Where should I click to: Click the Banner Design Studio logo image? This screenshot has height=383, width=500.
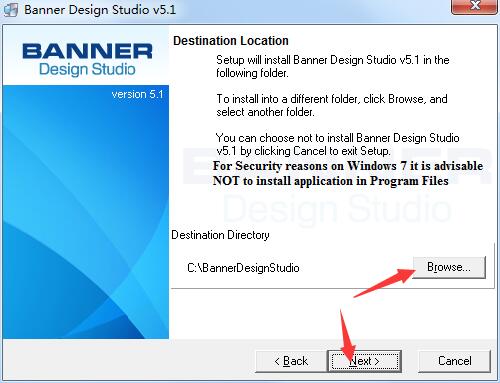pos(87,60)
